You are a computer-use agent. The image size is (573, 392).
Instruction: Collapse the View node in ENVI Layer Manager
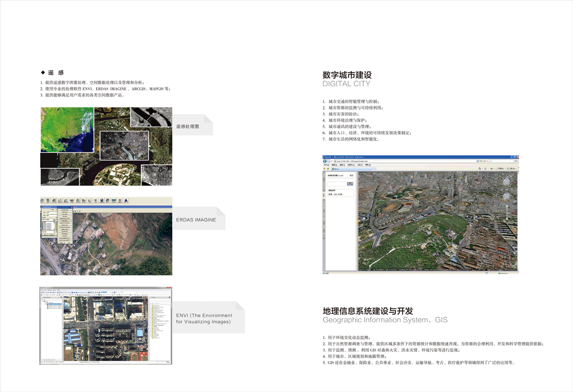click(x=42, y=300)
